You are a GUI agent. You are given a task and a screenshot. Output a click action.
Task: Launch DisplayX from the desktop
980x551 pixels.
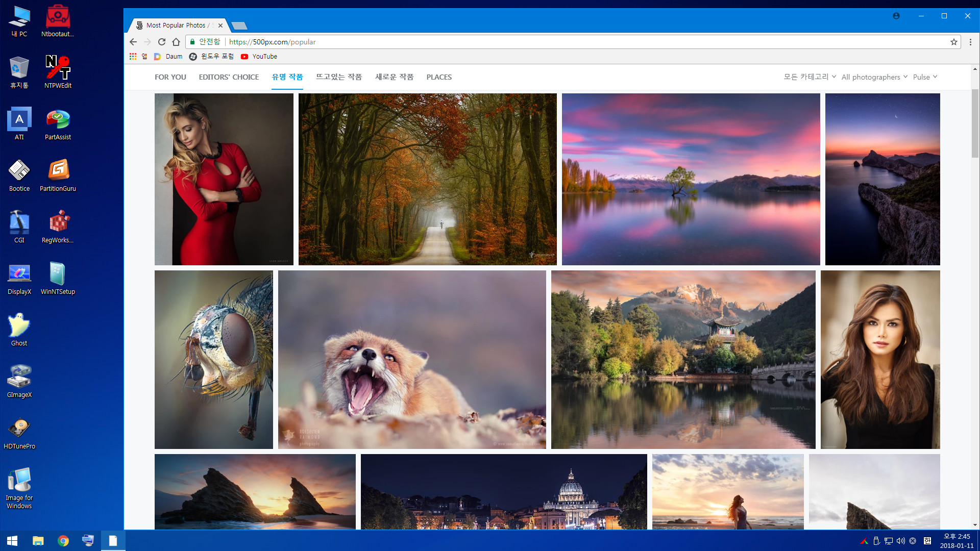[19, 279]
